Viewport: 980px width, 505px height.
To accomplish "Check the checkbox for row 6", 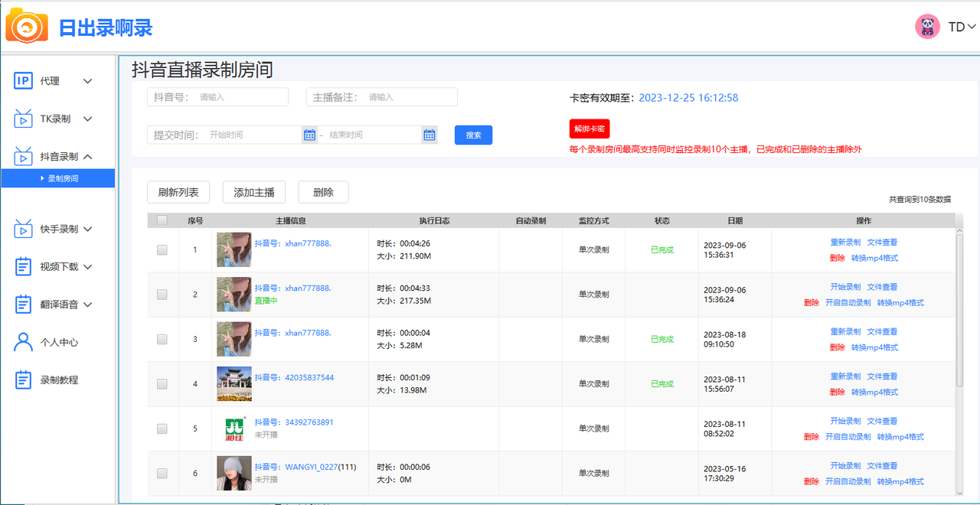I will click(162, 473).
